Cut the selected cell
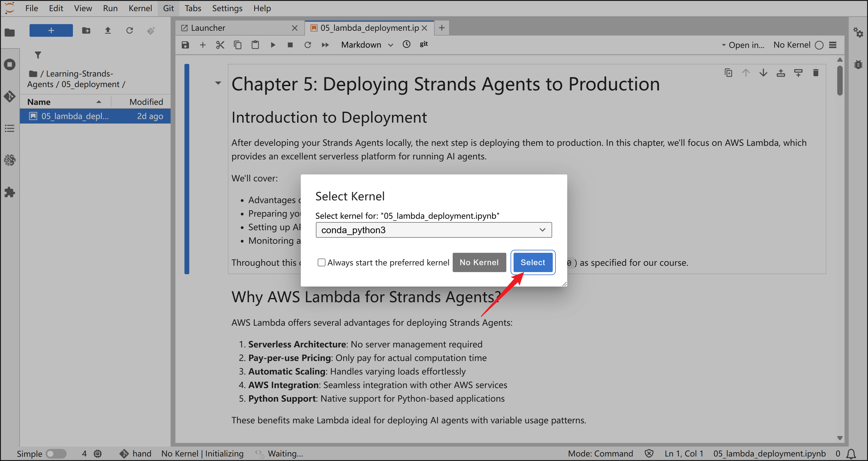 coord(220,45)
